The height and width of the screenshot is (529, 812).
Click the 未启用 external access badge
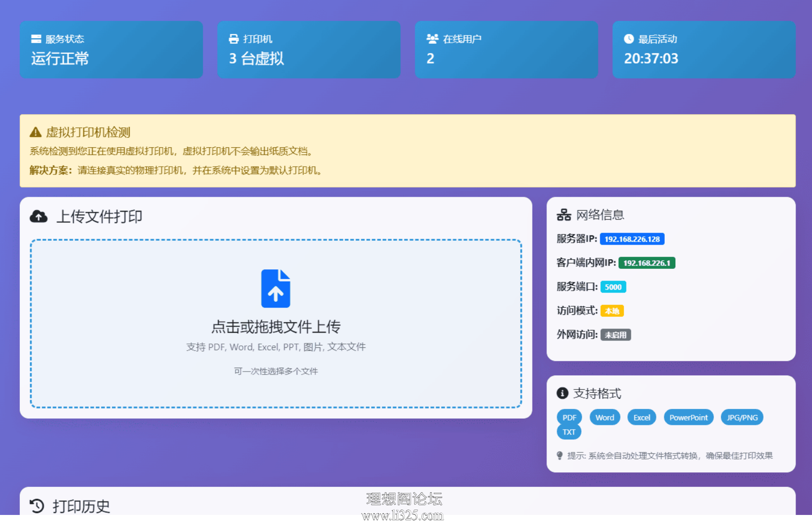[x=616, y=335]
